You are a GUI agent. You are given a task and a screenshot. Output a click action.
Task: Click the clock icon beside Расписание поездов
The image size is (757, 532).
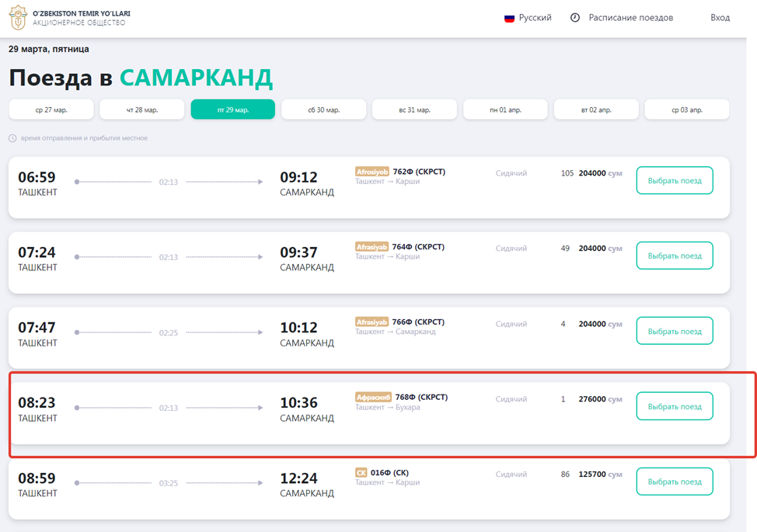pyautogui.click(x=574, y=17)
